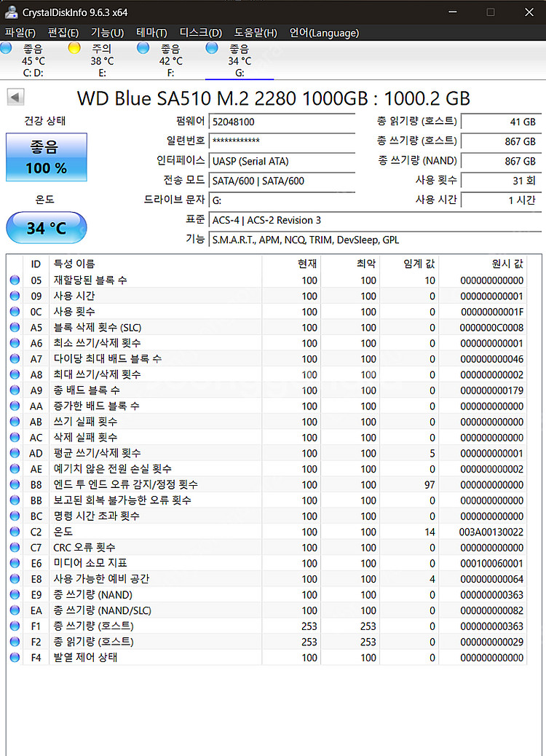Click the masked 일련번호 serial field
546x756 pixels.
tap(282, 141)
